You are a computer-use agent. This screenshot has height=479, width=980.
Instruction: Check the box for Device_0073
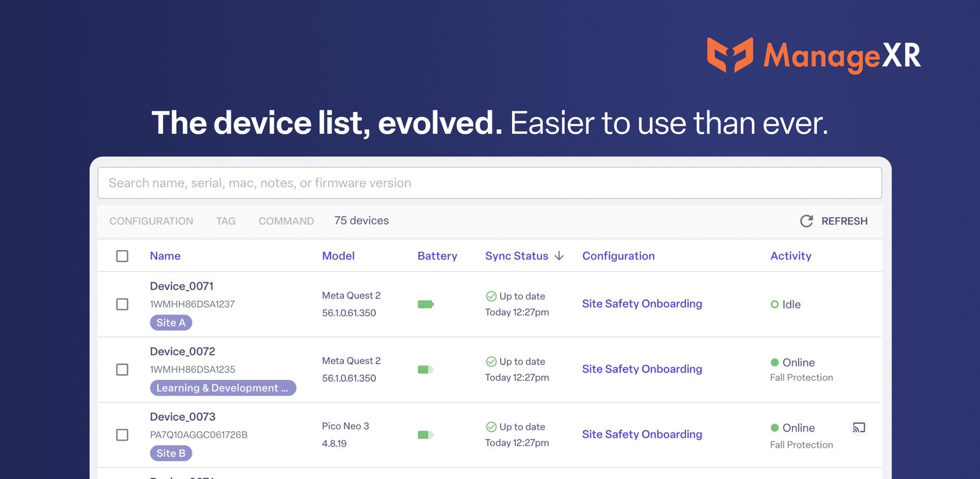[122, 435]
